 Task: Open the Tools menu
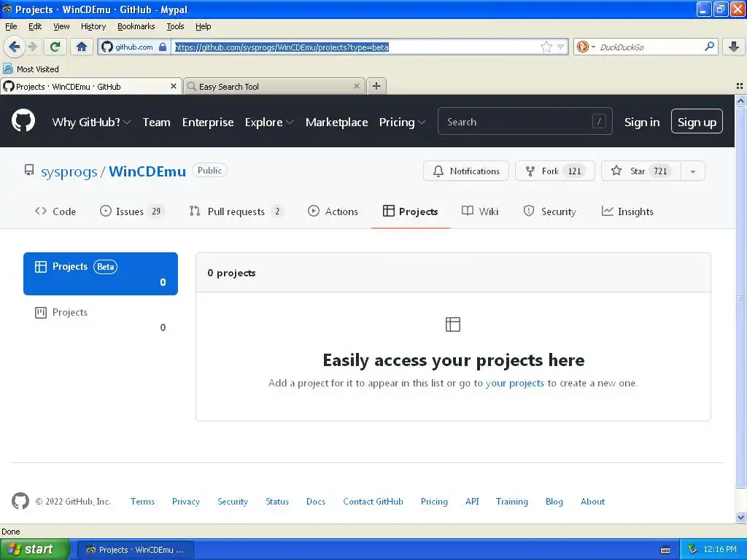click(x=175, y=26)
